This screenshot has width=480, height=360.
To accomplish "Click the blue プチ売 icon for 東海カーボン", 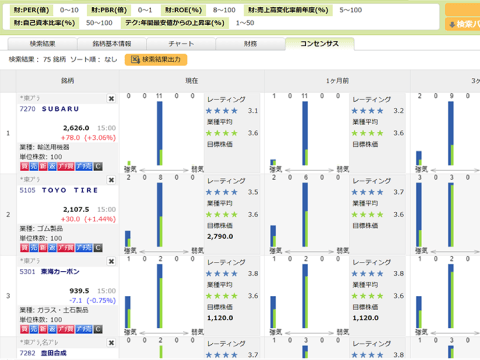I will tap(84, 329).
